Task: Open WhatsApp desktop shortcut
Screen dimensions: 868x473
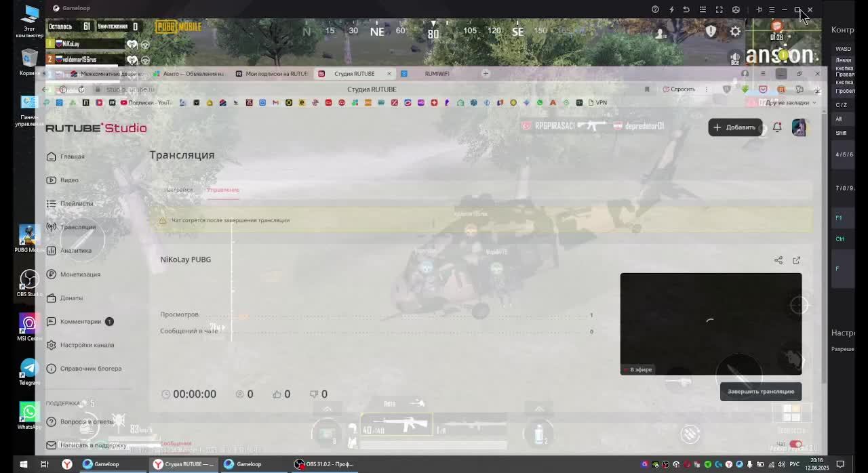Action: click(29, 415)
